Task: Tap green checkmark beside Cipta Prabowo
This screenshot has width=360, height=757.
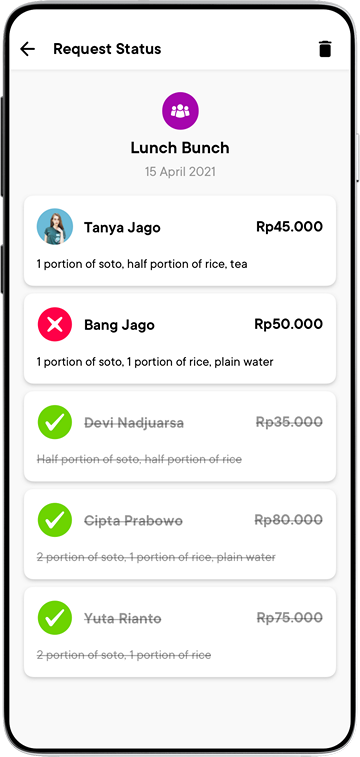Action: coord(55,520)
